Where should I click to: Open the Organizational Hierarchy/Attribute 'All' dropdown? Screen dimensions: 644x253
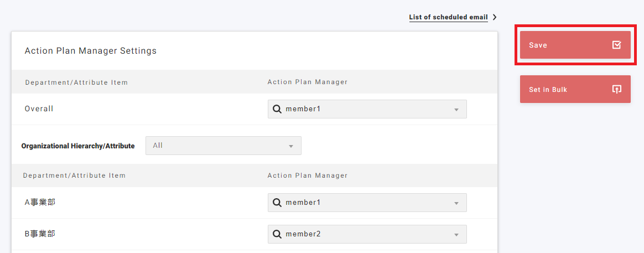pyautogui.click(x=223, y=146)
